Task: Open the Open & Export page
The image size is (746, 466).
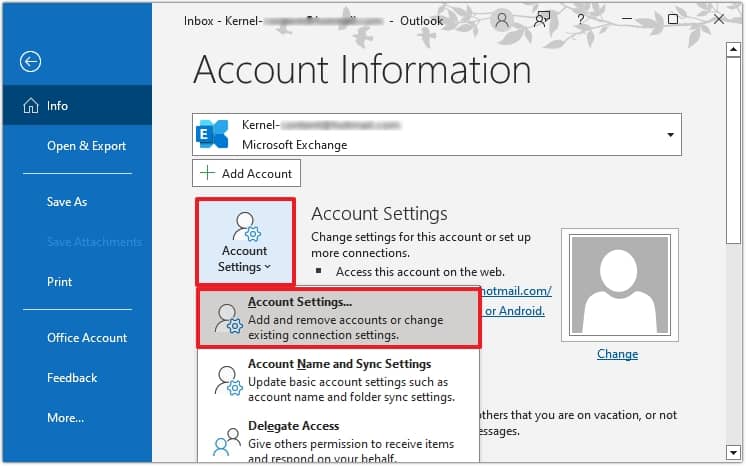Action: pos(86,146)
